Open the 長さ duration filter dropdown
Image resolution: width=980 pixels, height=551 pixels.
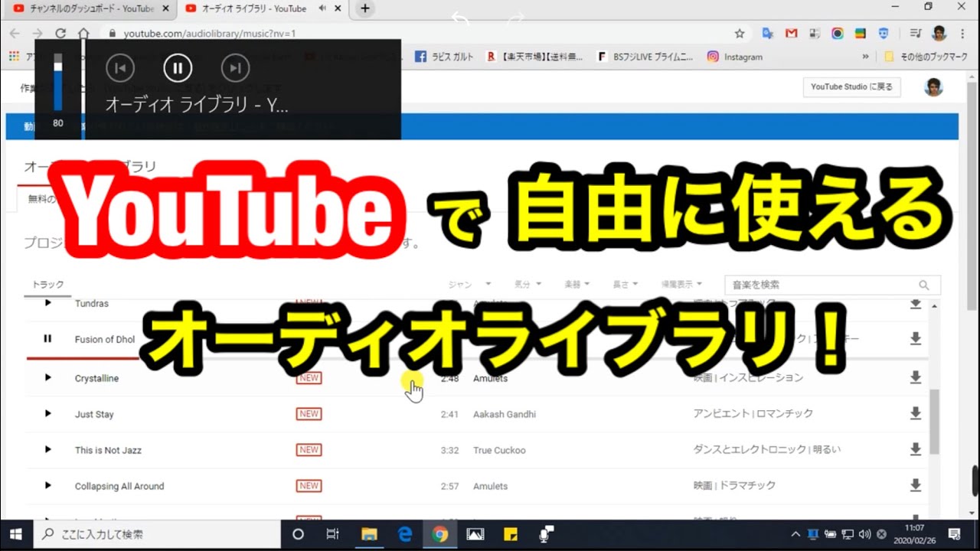tap(625, 284)
